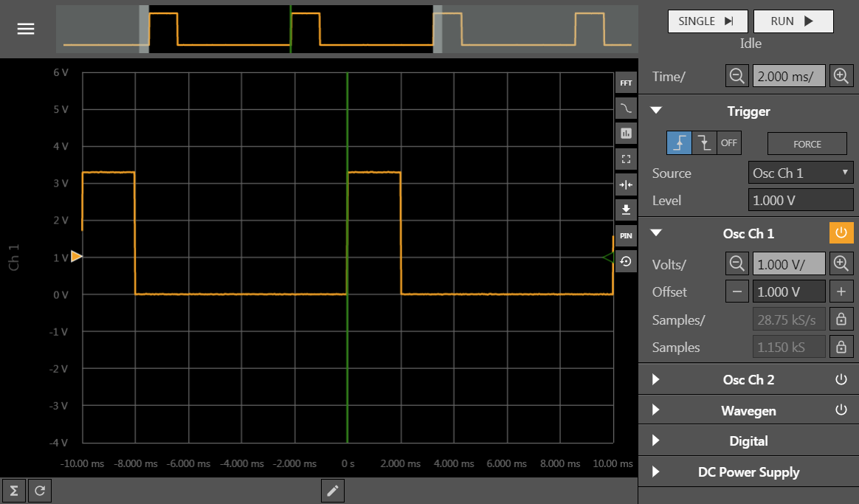Force a trigger with FORCE button

click(807, 144)
